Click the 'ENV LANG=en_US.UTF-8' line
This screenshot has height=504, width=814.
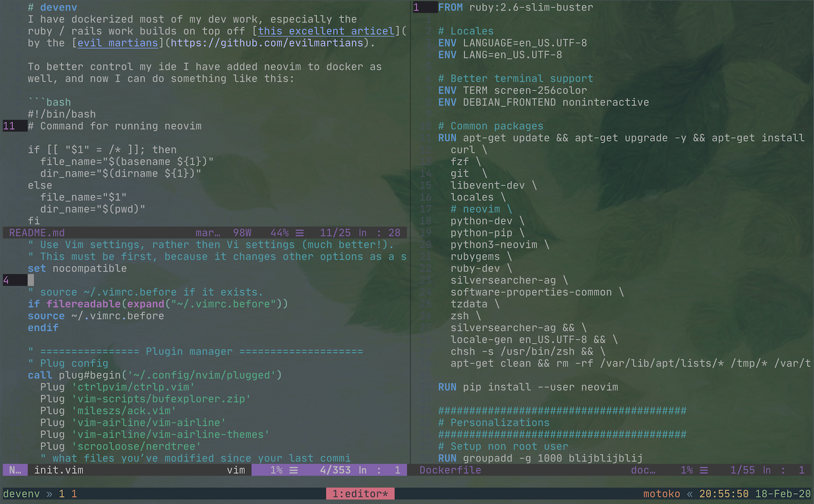tap(500, 55)
